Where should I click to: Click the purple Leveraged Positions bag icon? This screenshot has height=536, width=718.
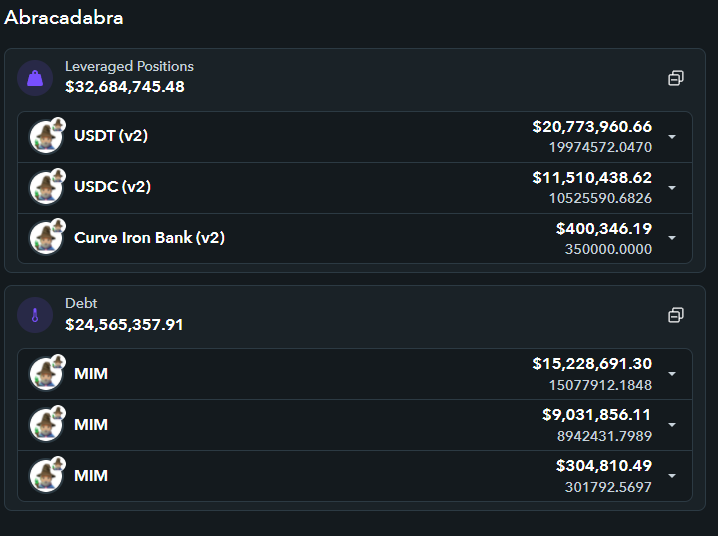[35, 78]
